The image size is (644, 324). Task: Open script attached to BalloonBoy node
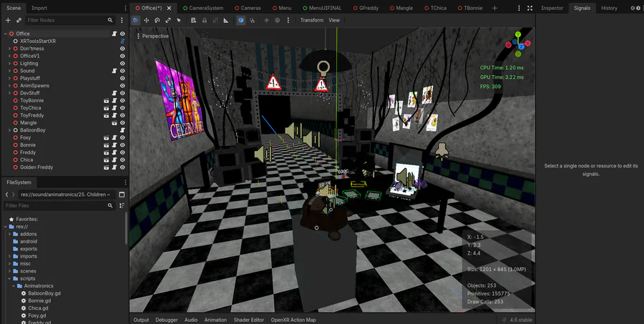coord(122,130)
